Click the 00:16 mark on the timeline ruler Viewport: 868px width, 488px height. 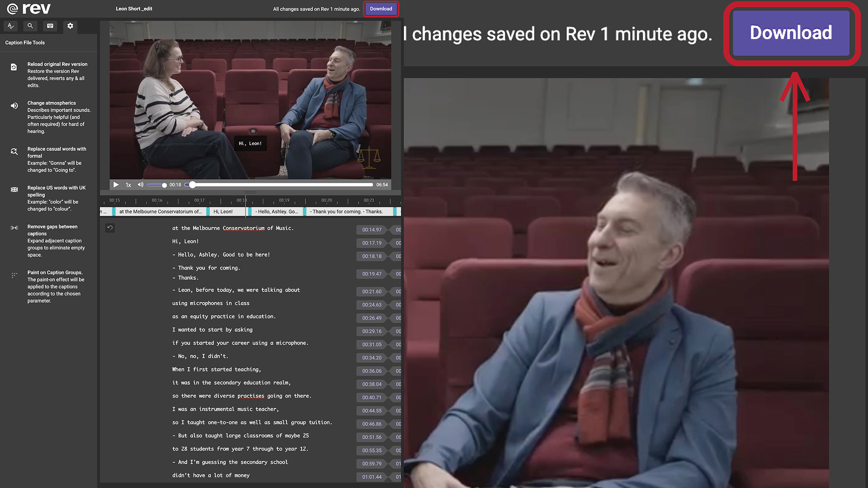click(x=157, y=200)
